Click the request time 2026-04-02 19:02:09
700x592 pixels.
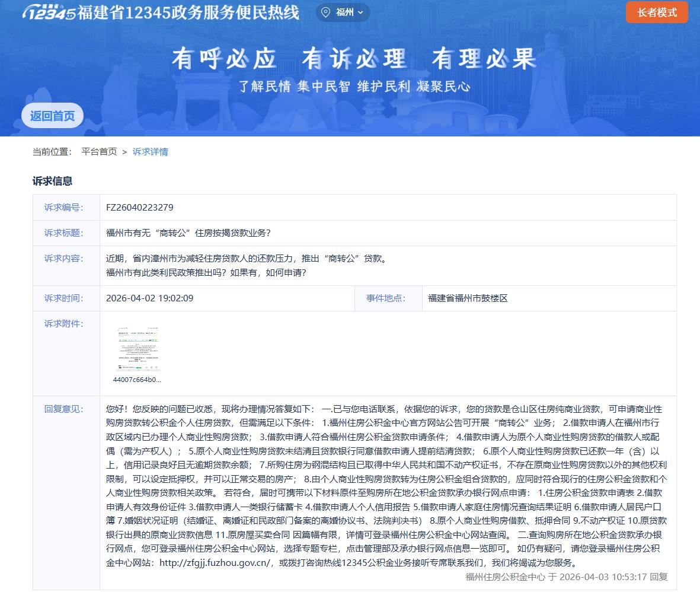pos(149,298)
